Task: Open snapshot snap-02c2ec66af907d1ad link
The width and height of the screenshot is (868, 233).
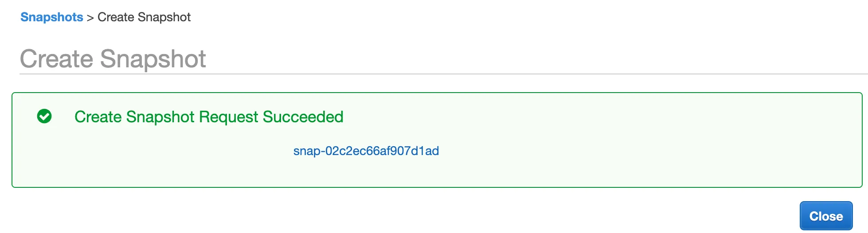Action: (366, 151)
